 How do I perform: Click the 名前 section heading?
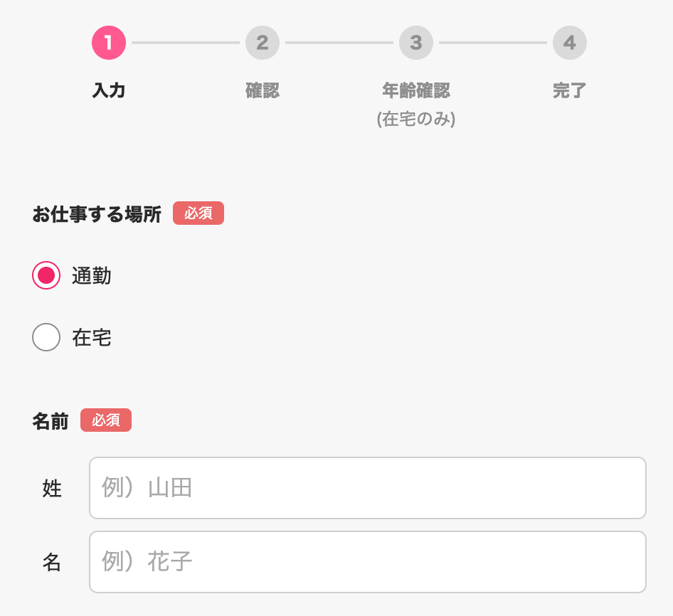51,421
